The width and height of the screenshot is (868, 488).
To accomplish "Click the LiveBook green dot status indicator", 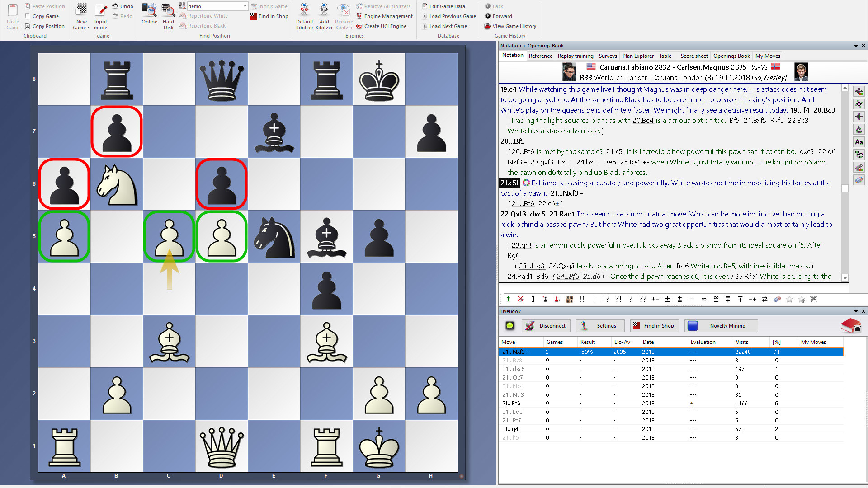I will click(510, 325).
